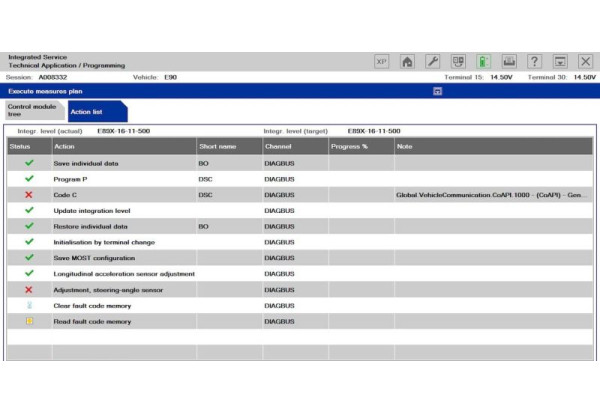Screen dimensions: 600x413
Task: Open the wrench settings tool
Action: (x=433, y=61)
